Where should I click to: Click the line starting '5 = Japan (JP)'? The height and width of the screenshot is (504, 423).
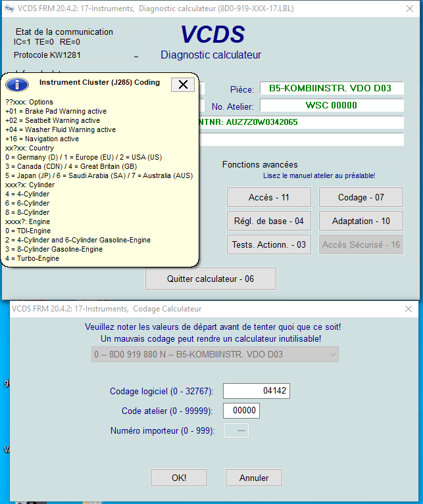coord(99,176)
